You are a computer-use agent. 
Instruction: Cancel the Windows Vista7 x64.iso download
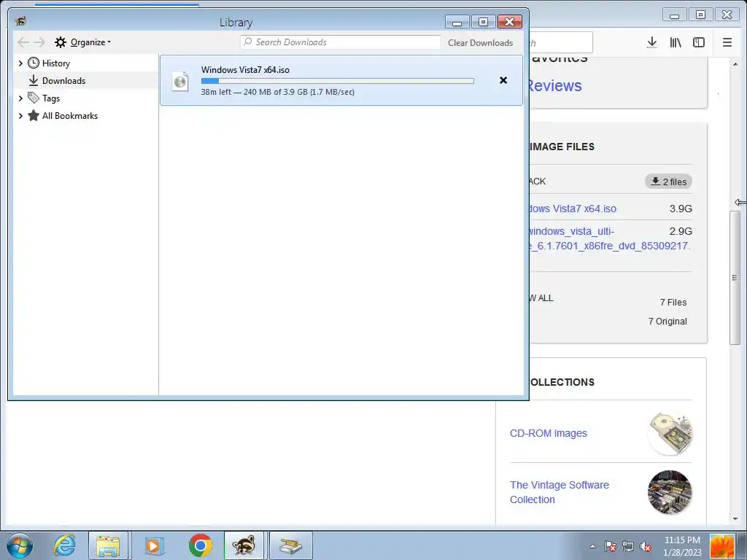pyautogui.click(x=503, y=80)
